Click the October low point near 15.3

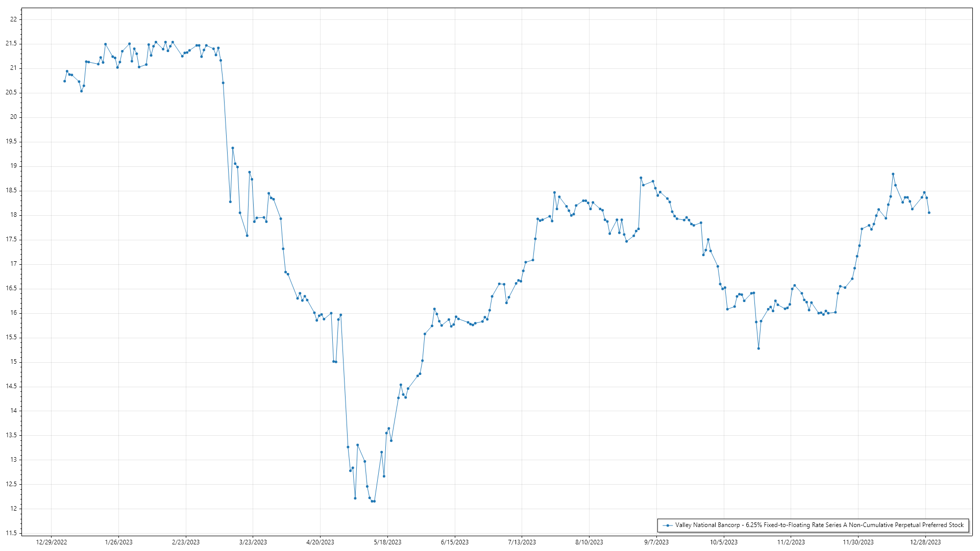tap(758, 348)
